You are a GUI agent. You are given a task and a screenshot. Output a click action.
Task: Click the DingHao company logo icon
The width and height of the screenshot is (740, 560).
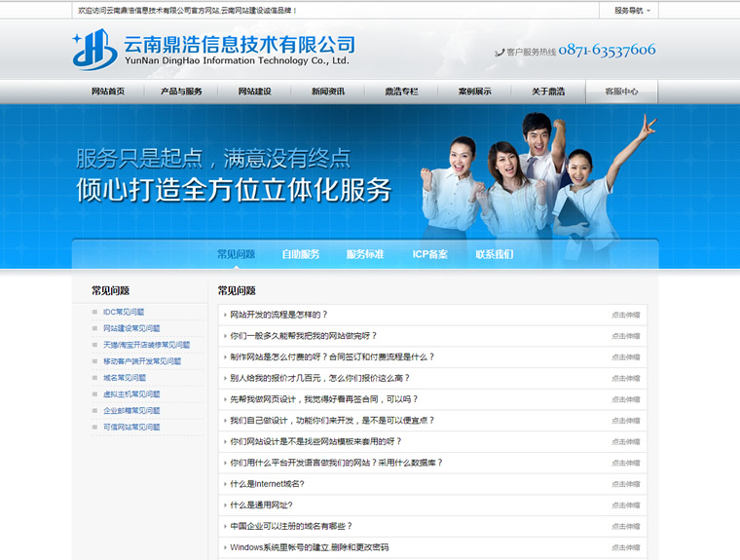(x=94, y=50)
